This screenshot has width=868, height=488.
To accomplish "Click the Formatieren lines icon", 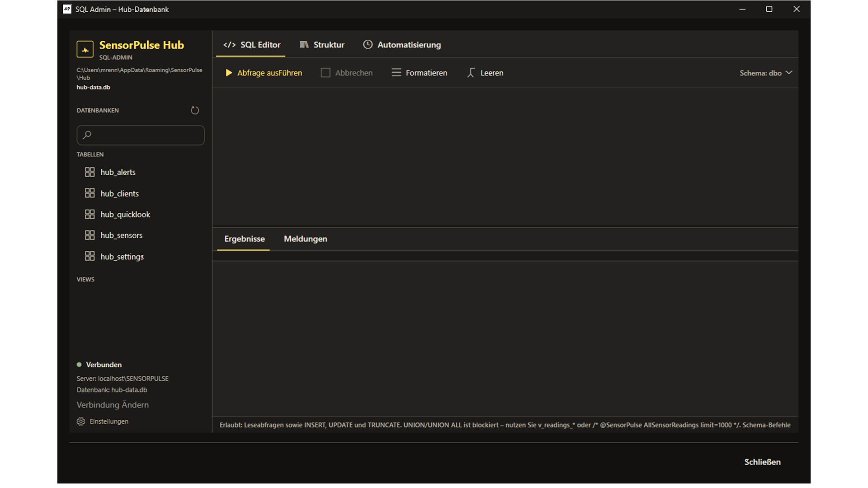I will pyautogui.click(x=396, y=73).
